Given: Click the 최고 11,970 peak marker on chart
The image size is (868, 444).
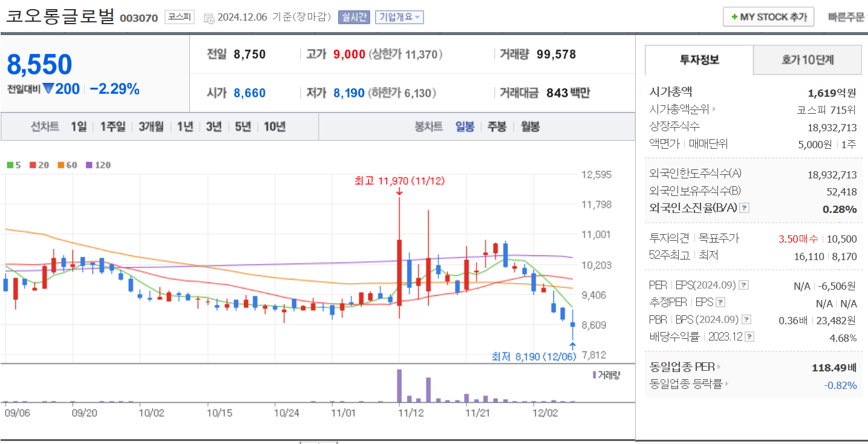Looking at the screenshot, I should [x=399, y=181].
